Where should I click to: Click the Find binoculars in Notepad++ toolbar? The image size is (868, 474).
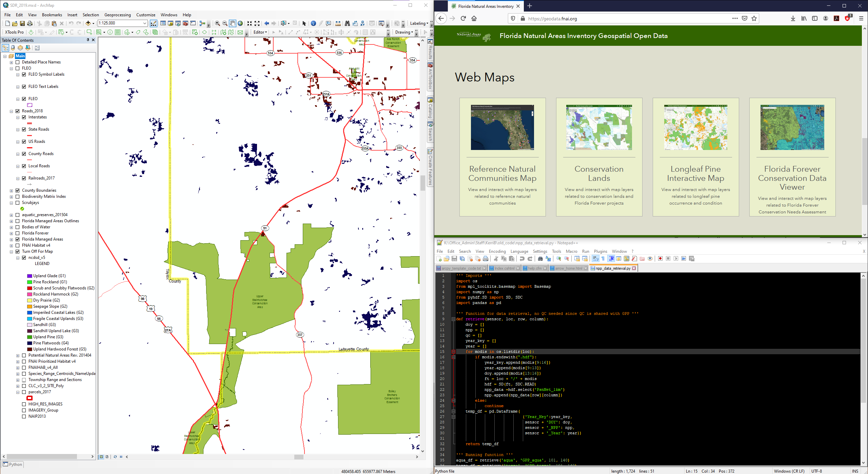540,259
